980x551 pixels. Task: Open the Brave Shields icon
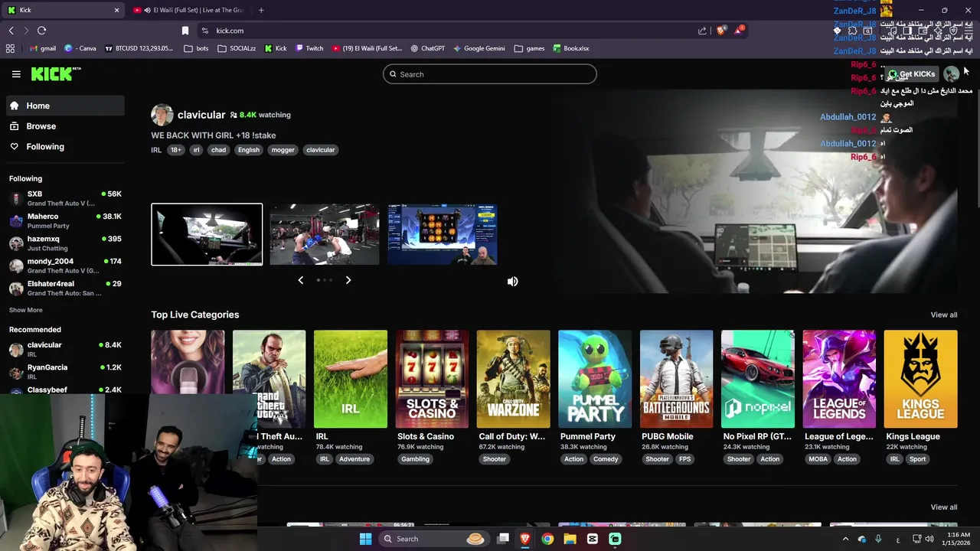point(720,31)
